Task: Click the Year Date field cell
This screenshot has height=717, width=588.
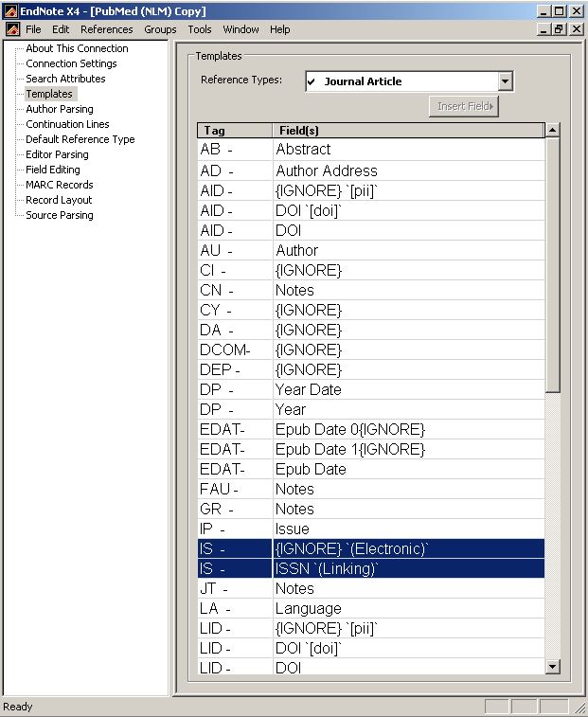Action: [x=408, y=389]
